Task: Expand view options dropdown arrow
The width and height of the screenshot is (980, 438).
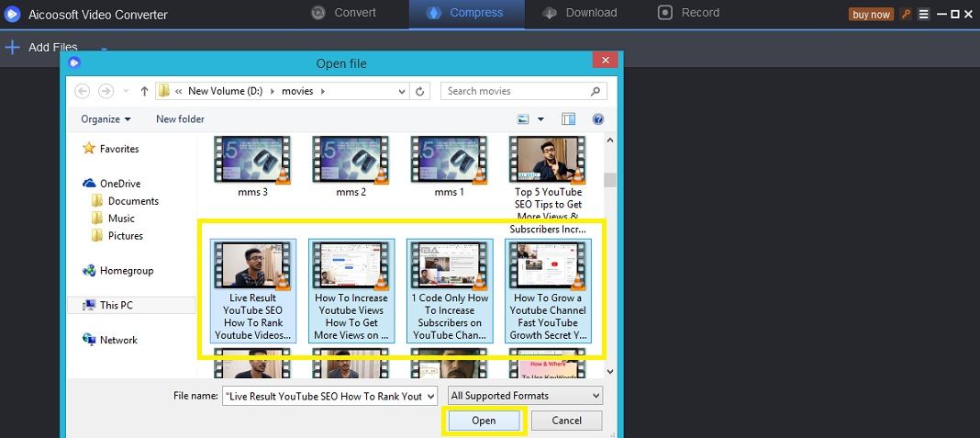Action: (x=540, y=118)
